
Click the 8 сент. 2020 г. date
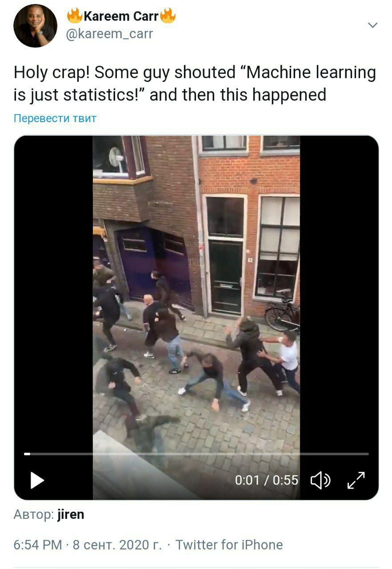[x=117, y=545]
